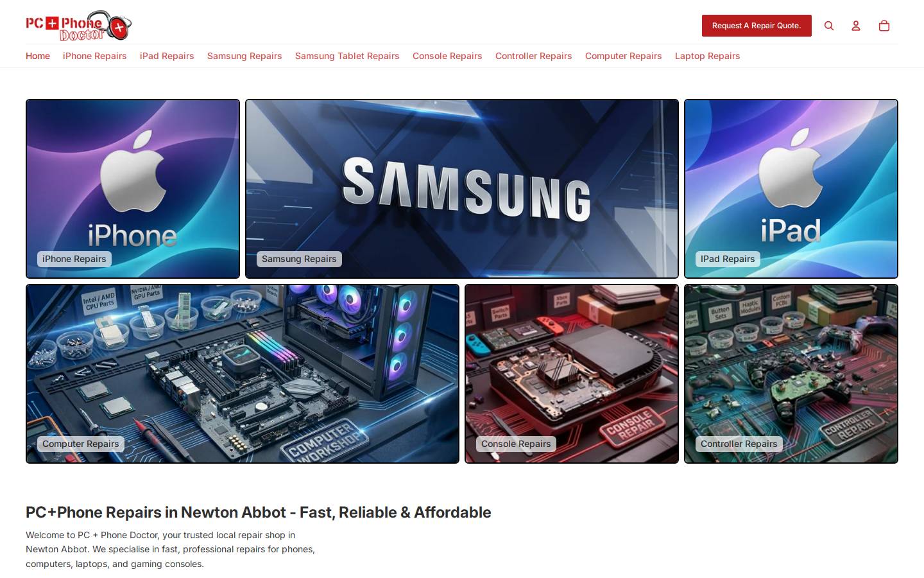
Task: Open iPhone Repairs in navigation bar
Action: [95, 56]
